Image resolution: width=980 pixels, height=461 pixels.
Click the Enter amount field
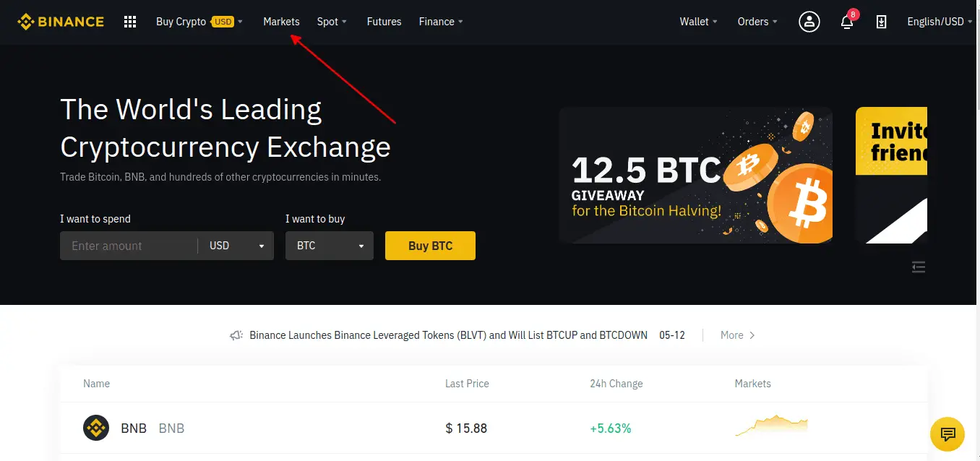click(129, 246)
